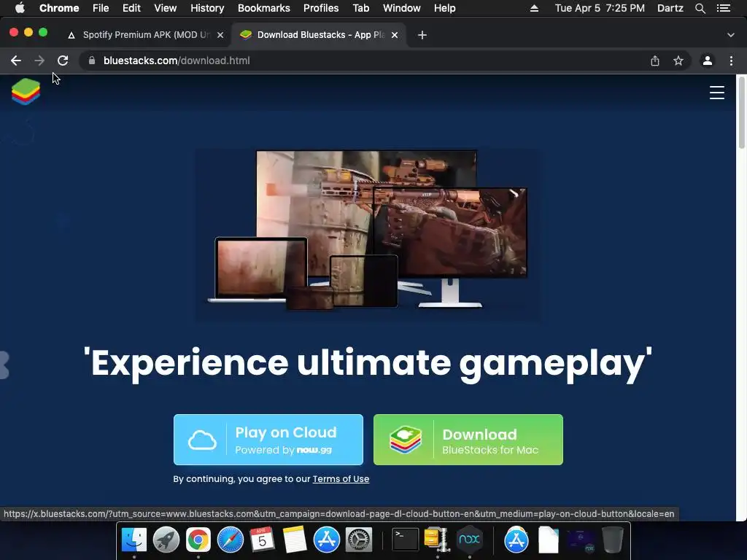Click the lock icon in address bar

click(x=92, y=61)
